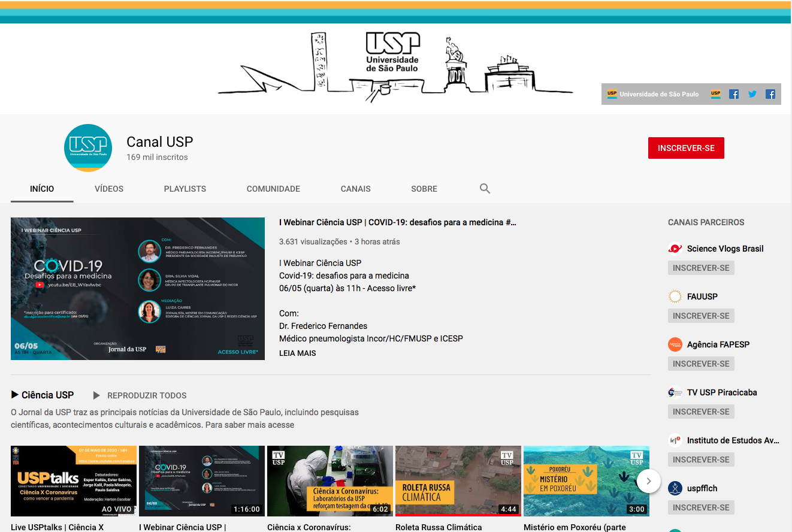Click the uspfflch dark blue avatar
Image resolution: width=792 pixels, height=532 pixels.
point(675,488)
